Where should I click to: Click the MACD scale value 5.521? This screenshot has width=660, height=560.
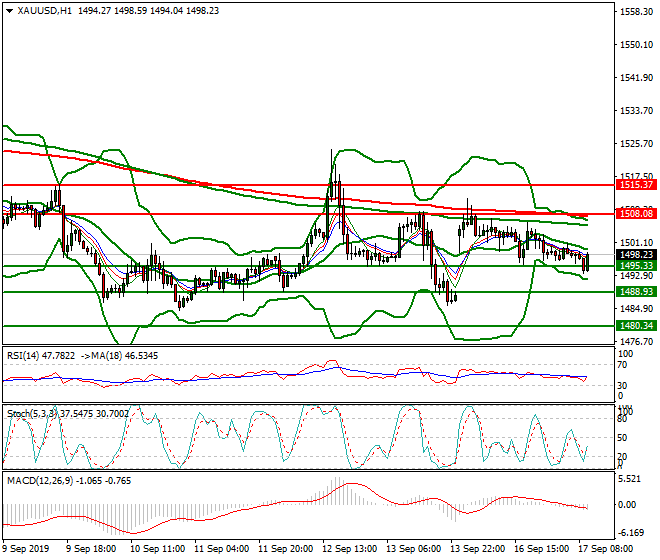pyautogui.click(x=630, y=479)
